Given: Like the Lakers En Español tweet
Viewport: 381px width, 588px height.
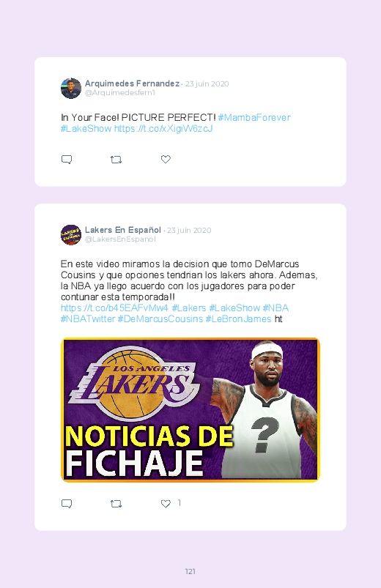Looking at the screenshot, I should (166, 503).
